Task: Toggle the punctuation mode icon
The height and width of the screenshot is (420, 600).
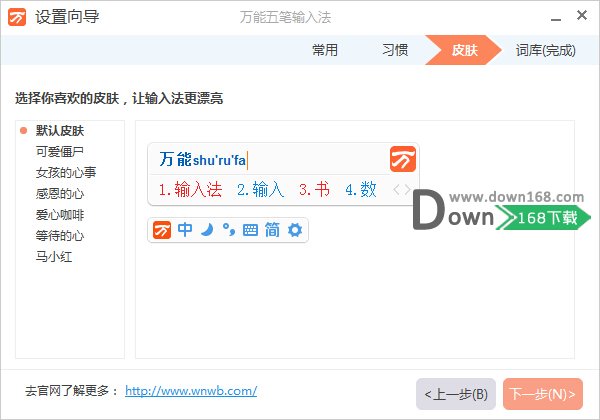Action: [x=229, y=230]
